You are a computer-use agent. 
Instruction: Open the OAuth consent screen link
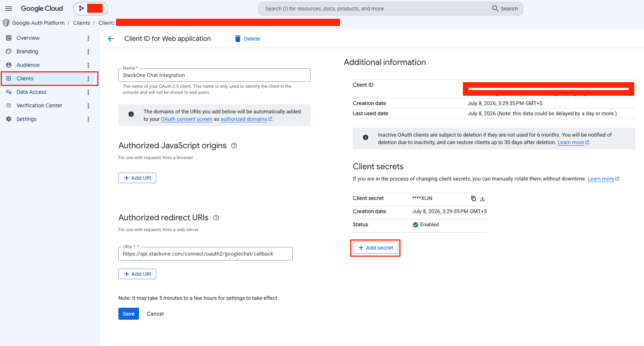pos(187,119)
